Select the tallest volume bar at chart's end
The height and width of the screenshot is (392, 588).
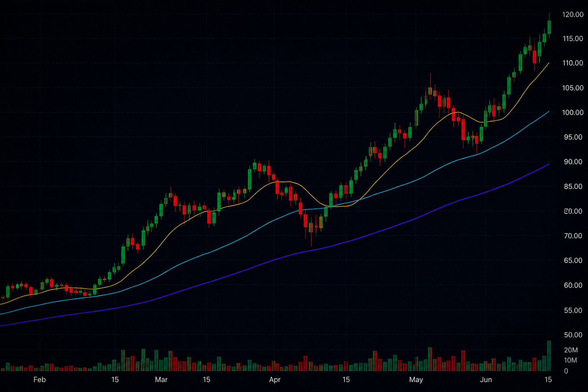(549, 356)
